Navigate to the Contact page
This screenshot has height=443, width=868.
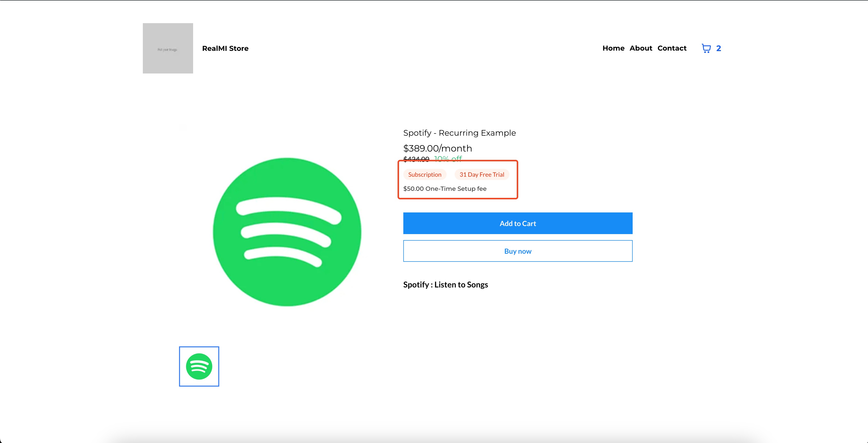[x=672, y=48]
